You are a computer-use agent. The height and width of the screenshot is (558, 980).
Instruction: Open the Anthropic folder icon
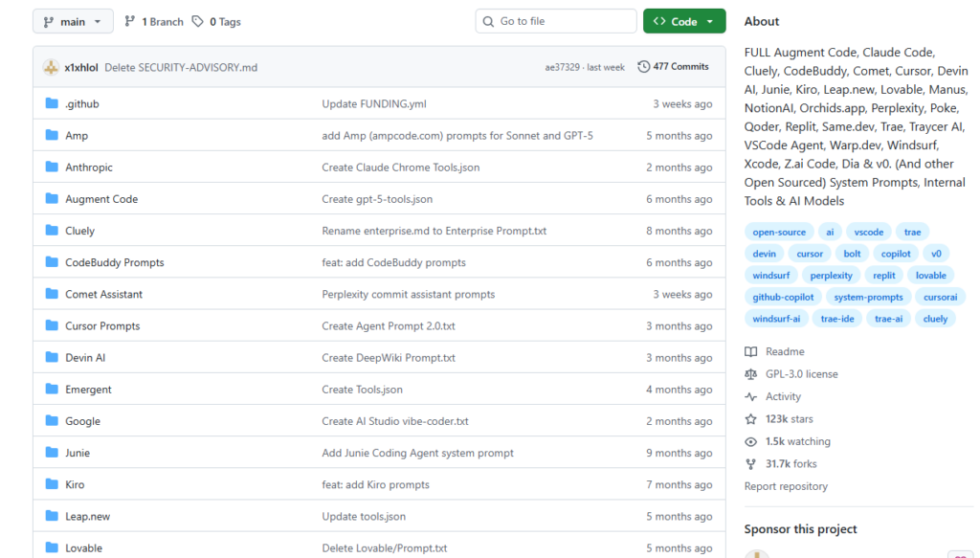tap(52, 167)
